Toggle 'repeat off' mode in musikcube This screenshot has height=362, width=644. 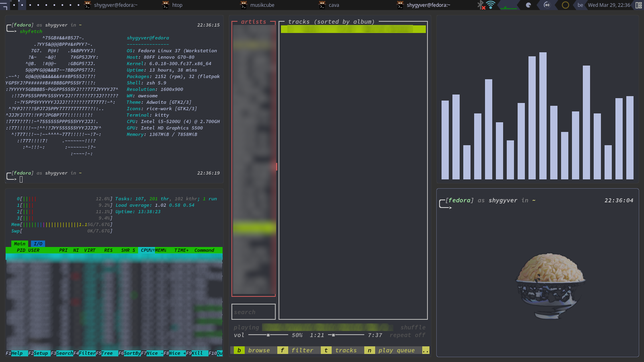pos(407,335)
